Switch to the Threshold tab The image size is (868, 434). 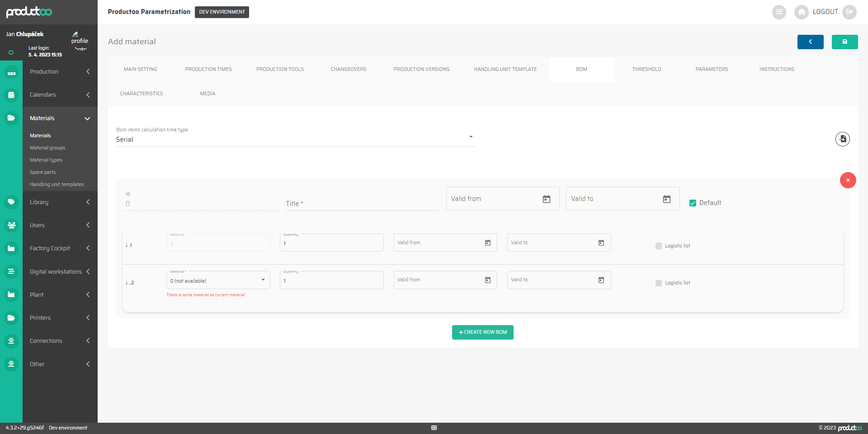point(646,69)
